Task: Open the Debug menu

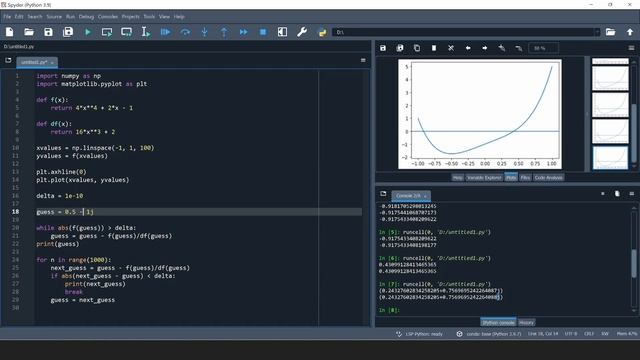Action: (86, 17)
